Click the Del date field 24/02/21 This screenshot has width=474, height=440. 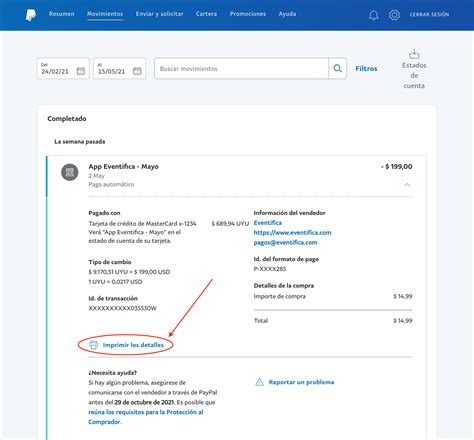coord(63,69)
